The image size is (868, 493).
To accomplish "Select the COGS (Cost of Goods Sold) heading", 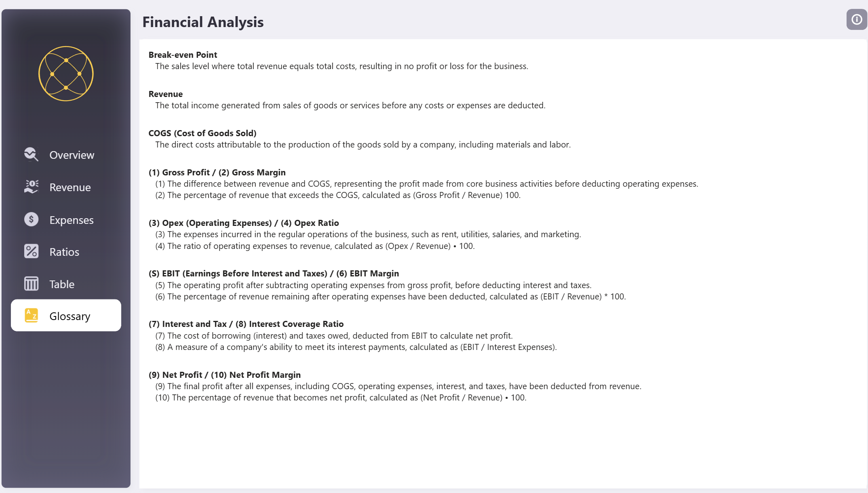I will click(202, 133).
